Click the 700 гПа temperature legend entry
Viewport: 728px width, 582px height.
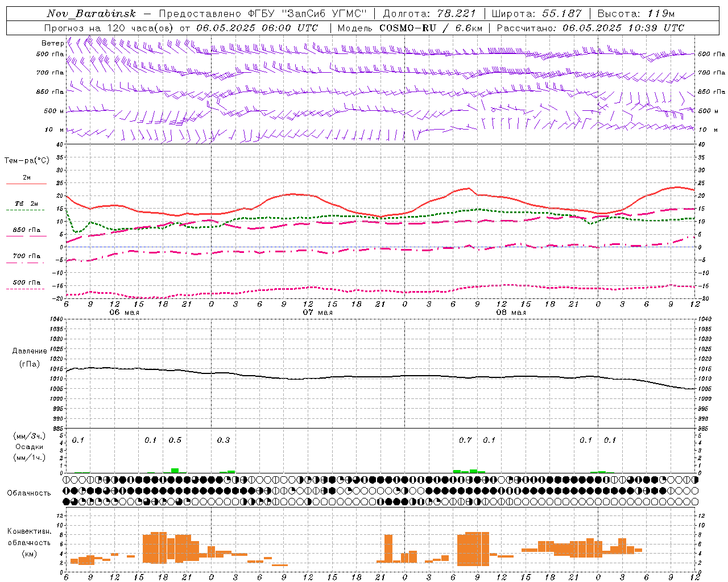pyautogui.click(x=27, y=256)
